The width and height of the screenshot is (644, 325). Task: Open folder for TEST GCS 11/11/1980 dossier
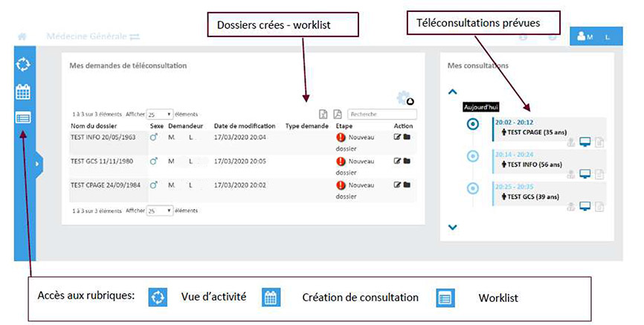pyautogui.click(x=407, y=161)
